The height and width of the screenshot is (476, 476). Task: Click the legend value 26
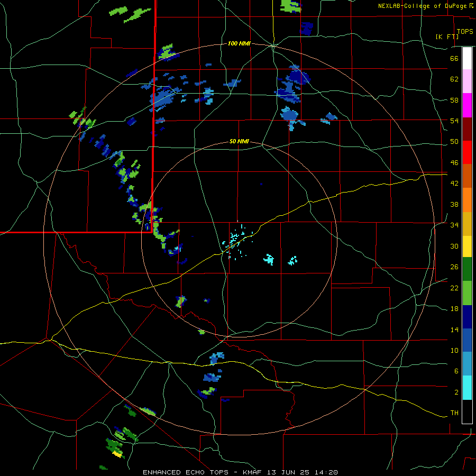tap(454, 267)
